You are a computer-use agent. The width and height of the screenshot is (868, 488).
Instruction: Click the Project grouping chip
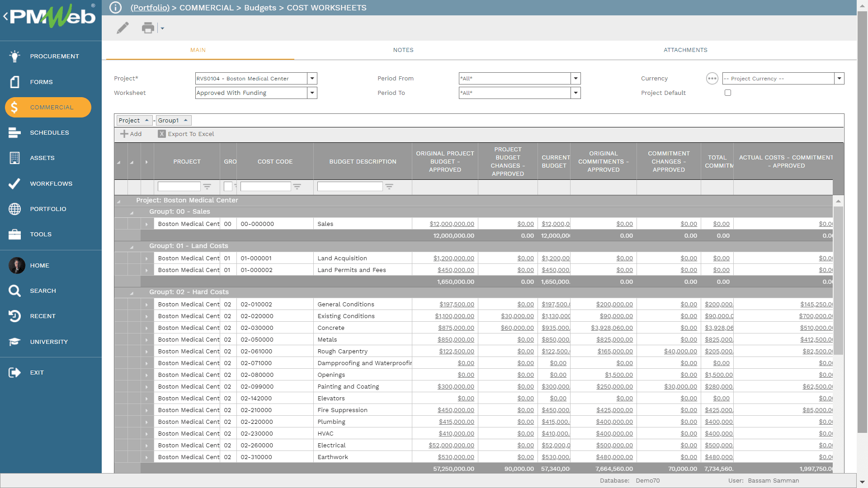(x=134, y=120)
